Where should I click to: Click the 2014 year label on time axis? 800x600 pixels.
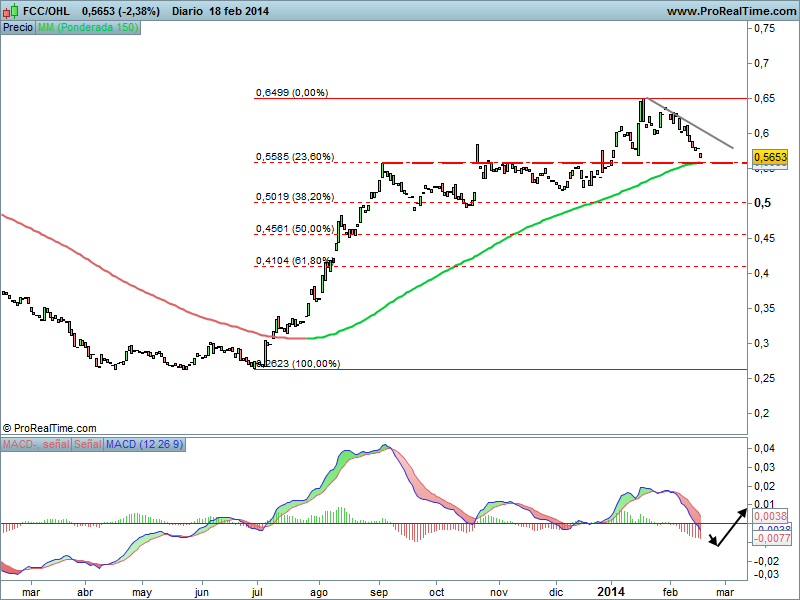[x=611, y=591]
